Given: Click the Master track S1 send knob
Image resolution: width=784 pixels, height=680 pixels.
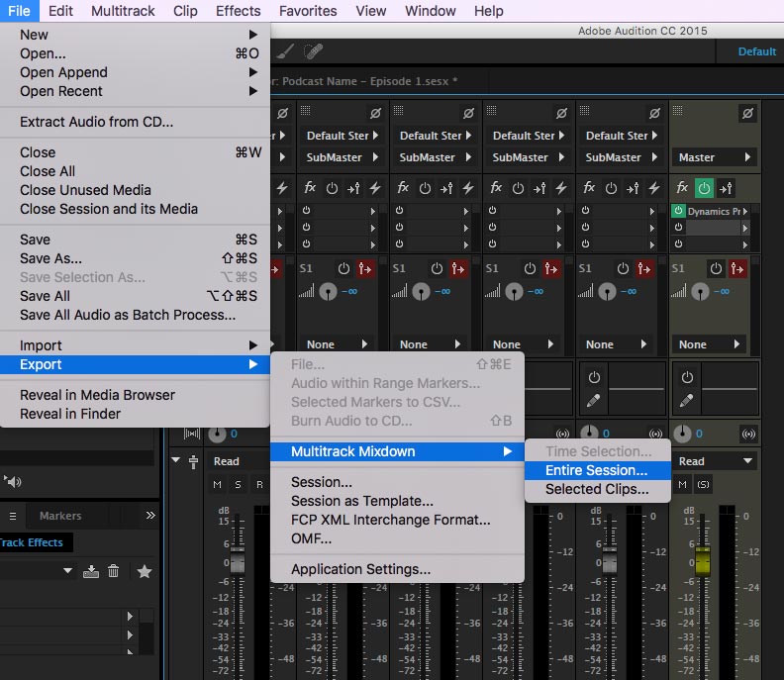Looking at the screenshot, I should [x=702, y=292].
